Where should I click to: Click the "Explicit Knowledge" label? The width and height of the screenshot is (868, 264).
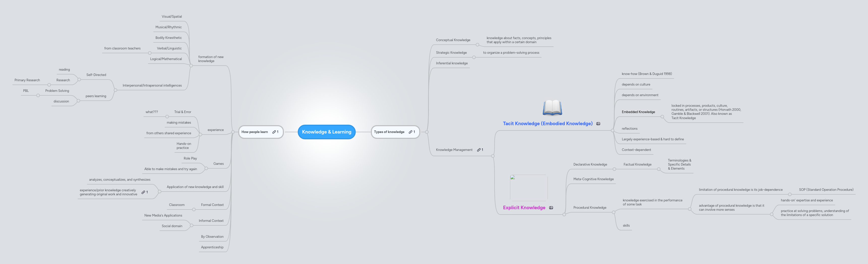[x=524, y=207]
